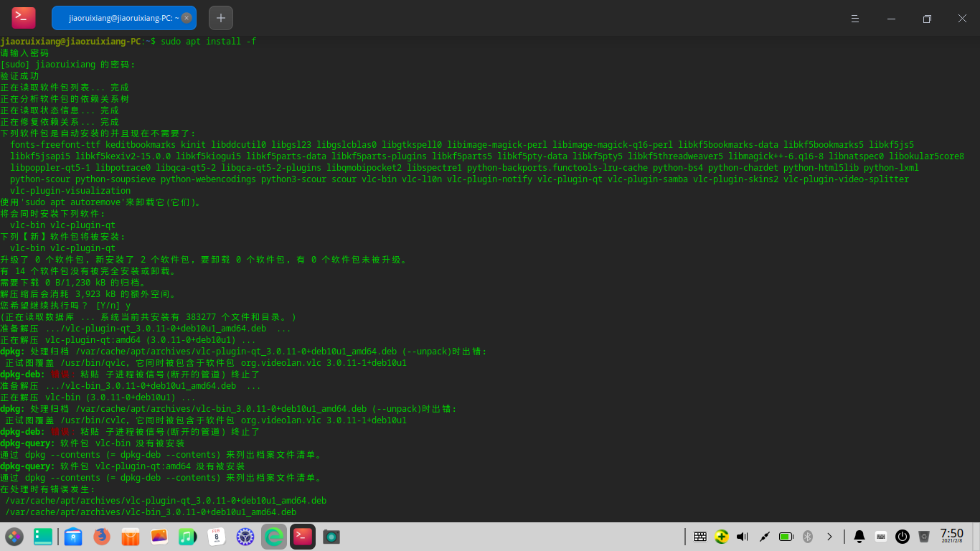
Task: Launch the green music player
Action: [x=187, y=537]
